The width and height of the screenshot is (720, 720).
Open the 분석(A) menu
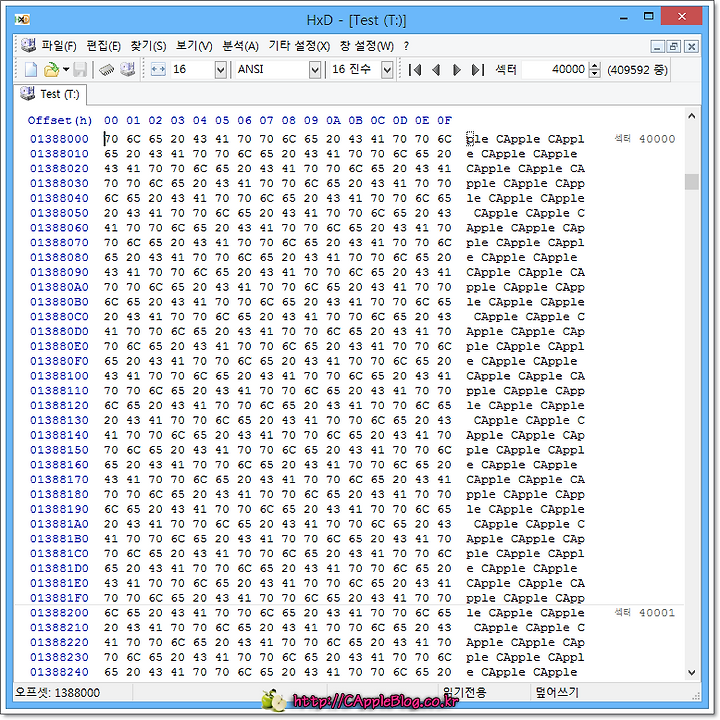(241, 46)
